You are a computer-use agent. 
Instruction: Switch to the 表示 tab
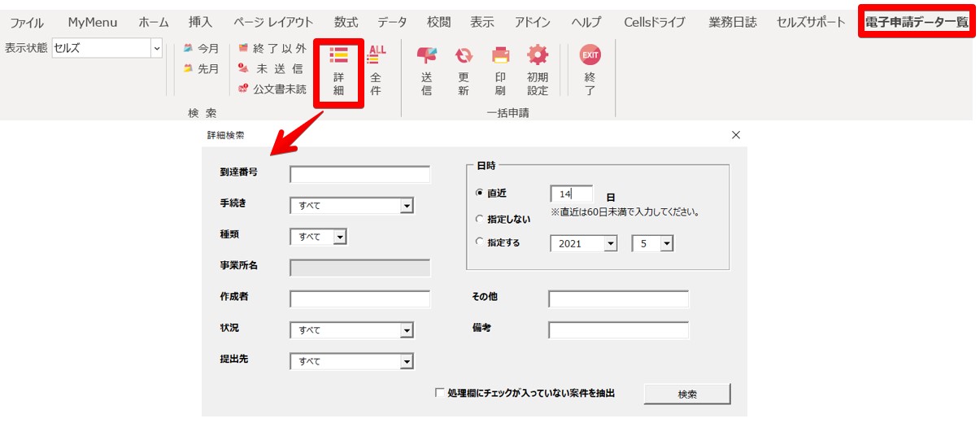pos(482,23)
